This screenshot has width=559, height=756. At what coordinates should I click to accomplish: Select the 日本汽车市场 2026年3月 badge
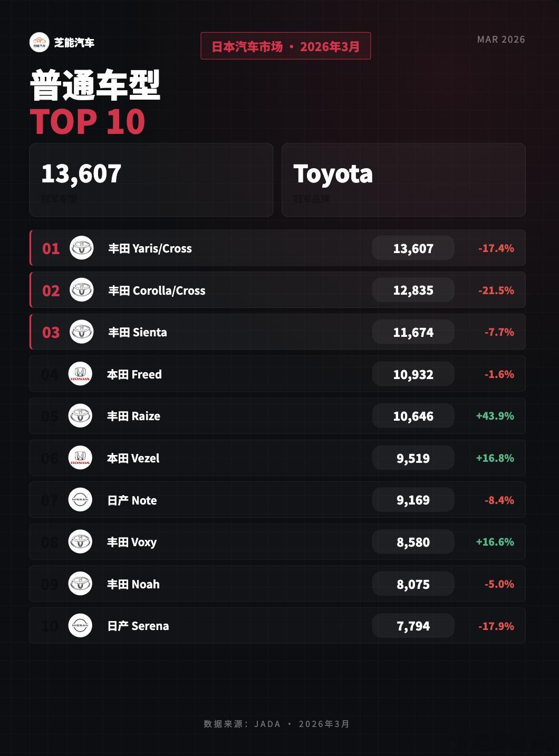[x=285, y=46]
